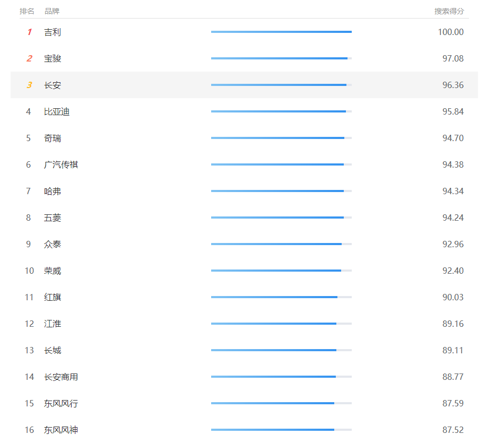Click the score value 92.40
The width and height of the screenshot is (504, 443).
pos(453,271)
